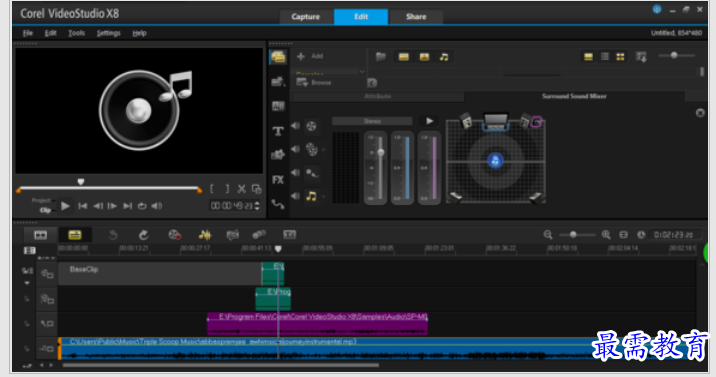
Task: Mute the video track speaker in mixer
Action: pyautogui.click(x=295, y=126)
